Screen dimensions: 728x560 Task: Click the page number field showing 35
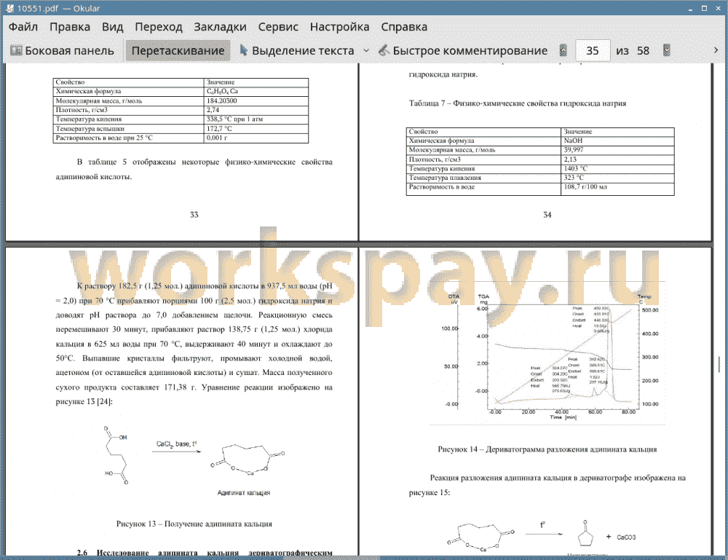[x=593, y=51]
